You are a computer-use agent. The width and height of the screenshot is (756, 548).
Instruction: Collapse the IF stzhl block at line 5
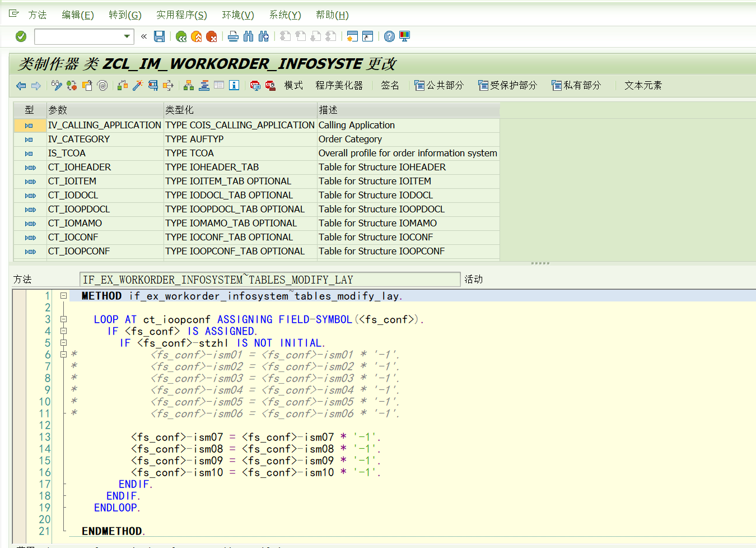[64, 343]
